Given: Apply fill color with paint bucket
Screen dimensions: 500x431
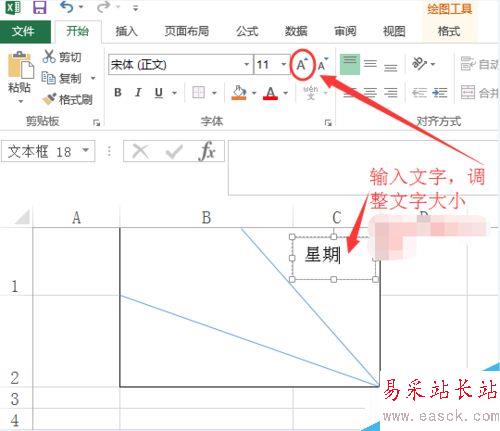Looking at the screenshot, I should click(239, 92).
